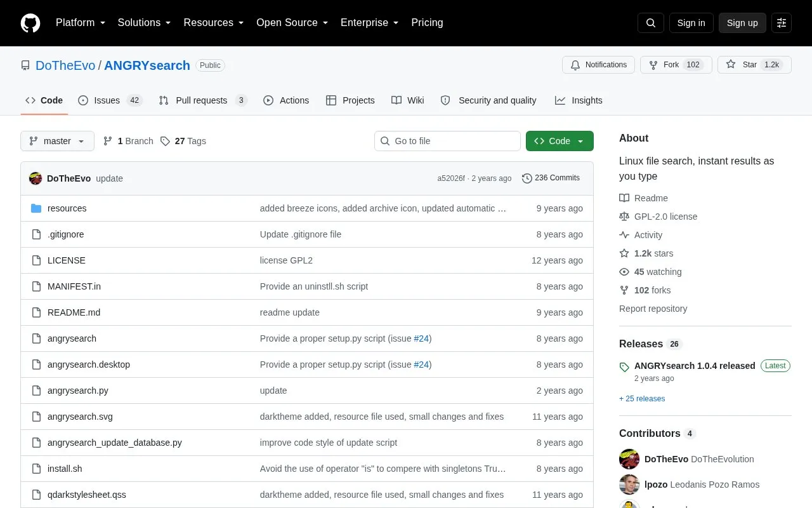The width and height of the screenshot is (812, 508).
Task: Click the Sign in button
Action: click(691, 23)
